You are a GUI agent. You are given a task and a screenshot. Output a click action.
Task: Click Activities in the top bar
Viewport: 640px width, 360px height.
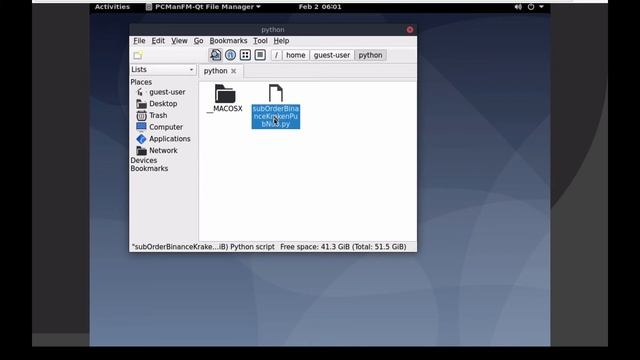(x=112, y=7)
